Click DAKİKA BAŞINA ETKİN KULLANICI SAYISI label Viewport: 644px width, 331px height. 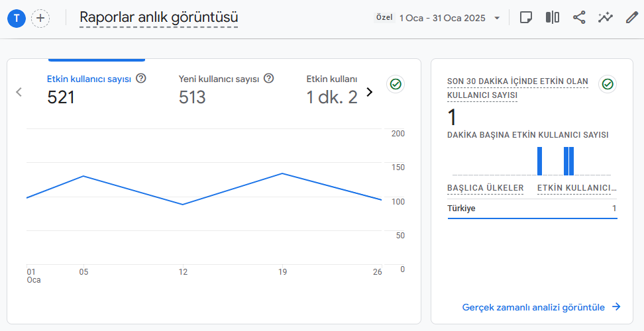528,135
